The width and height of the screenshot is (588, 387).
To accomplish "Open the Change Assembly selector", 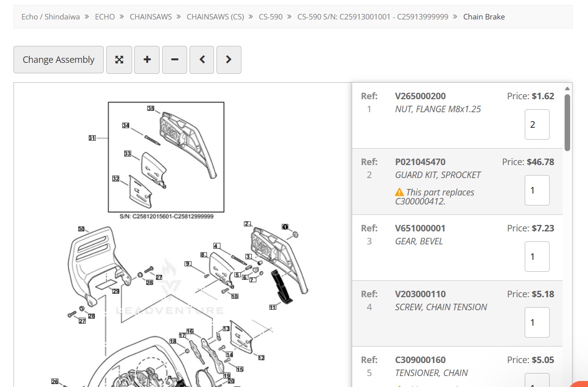I will point(58,60).
